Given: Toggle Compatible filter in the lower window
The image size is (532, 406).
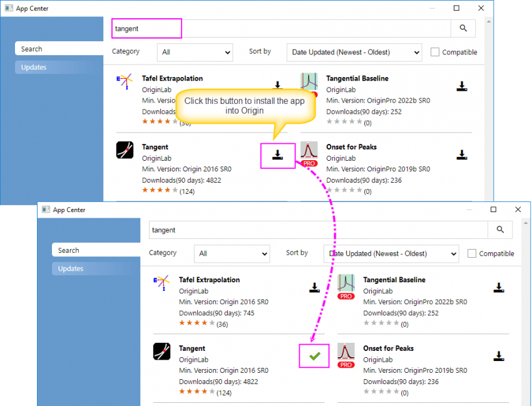Looking at the screenshot, I should click(471, 253).
